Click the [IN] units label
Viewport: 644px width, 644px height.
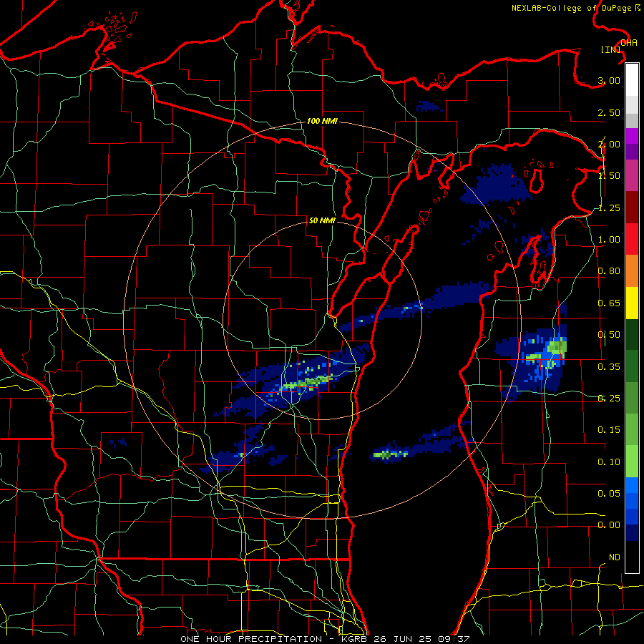click(x=611, y=49)
